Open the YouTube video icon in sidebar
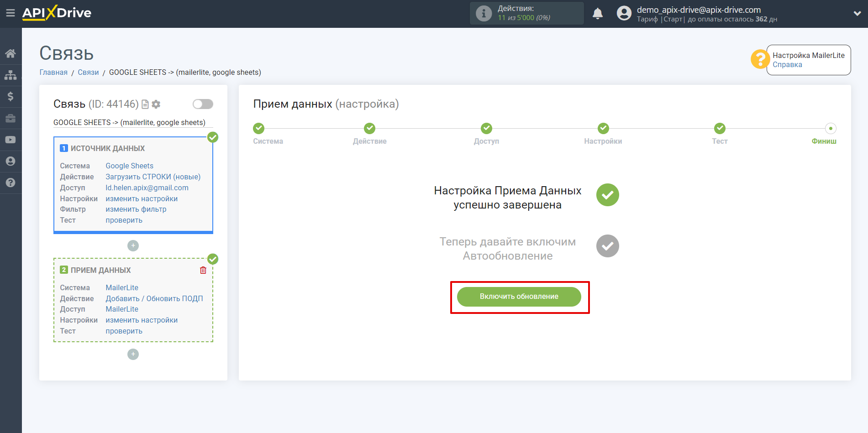The image size is (868, 433). pos(11,140)
